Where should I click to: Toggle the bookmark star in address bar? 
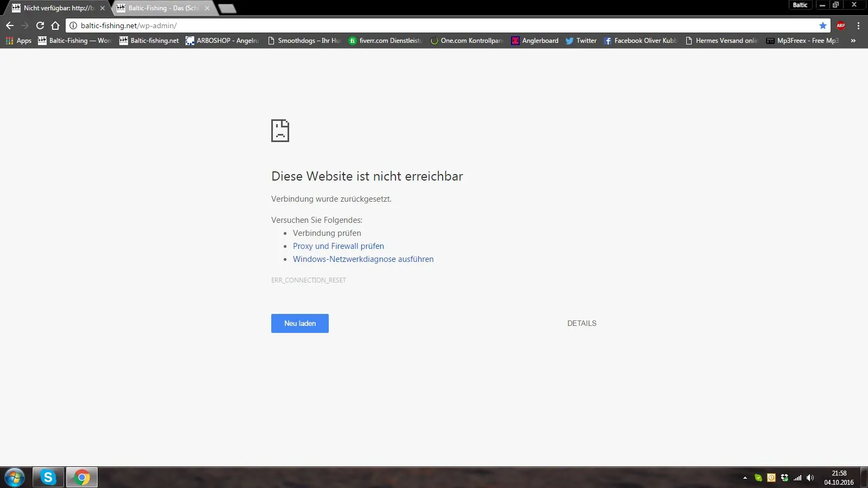pyautogui.click(x=823, y=25)
